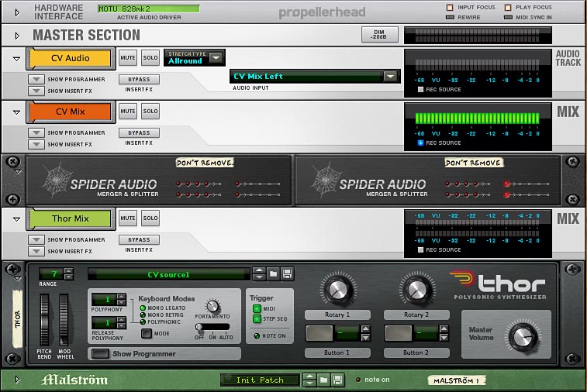Adjust the Thor pitch bend range stepper
Viewport: 587px width, 392px height.
tap(69, 273)
